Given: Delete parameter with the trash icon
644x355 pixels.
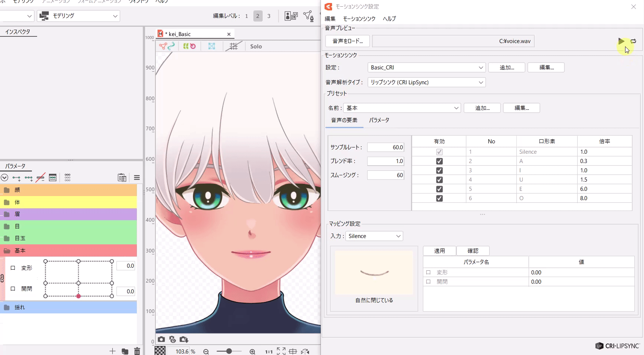Looking at the screenshot, I should [x=137, y=351].
